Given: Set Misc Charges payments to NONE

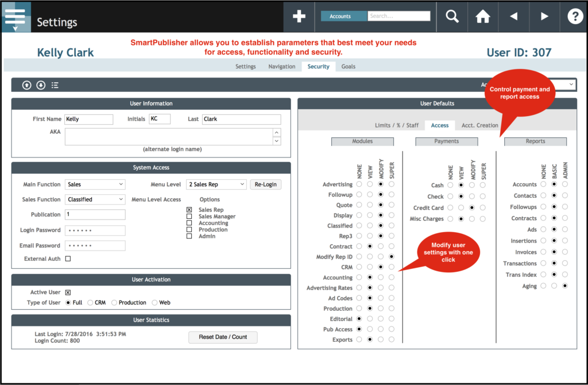Looking at the screenshot, I should click(450, 219).
